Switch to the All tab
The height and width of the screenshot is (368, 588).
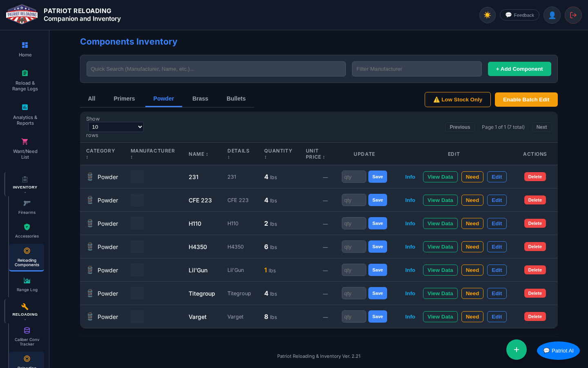click(x=91, y=99)
